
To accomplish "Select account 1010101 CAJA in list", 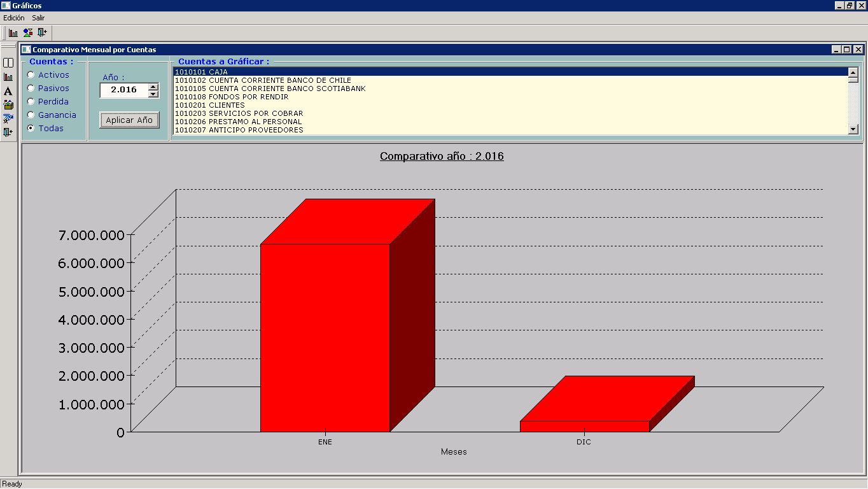I will click(x=510, y=72).
